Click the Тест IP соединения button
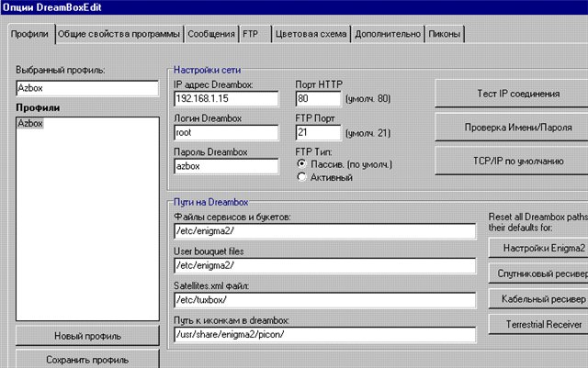The width and height of the screenshot is (588, 368). 511,94
